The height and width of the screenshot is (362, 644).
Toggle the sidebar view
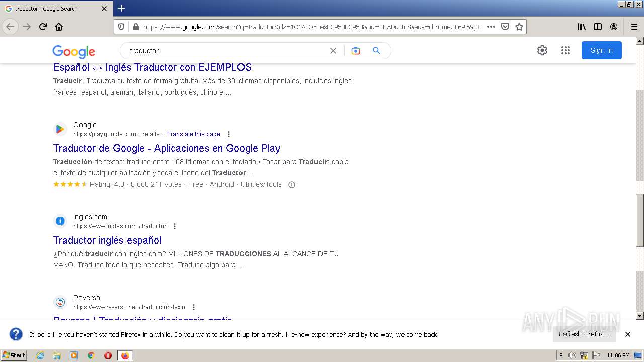click(x=598, y=27)
